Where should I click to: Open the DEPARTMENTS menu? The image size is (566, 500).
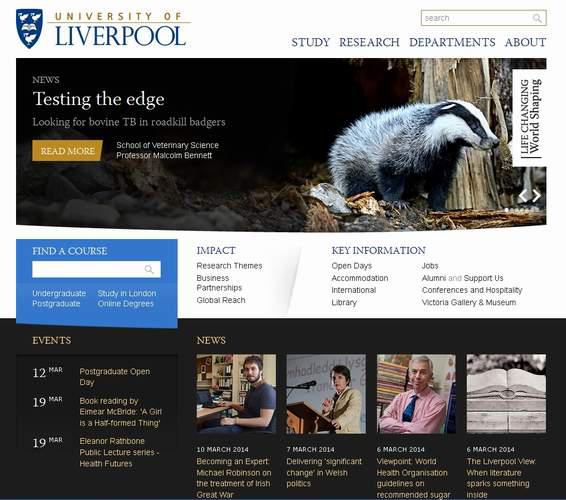[x=452, y=42]
